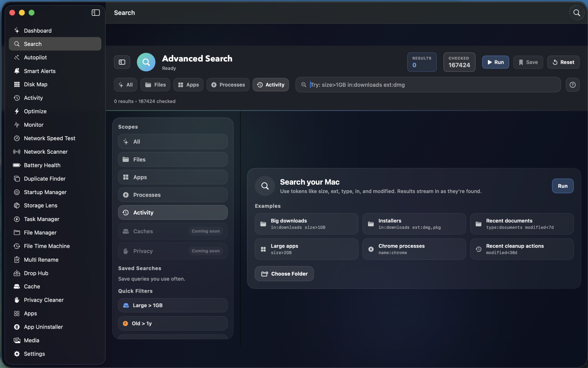Open the search magnifier in the title bar
The image size is (588, 368).
[577, 13]
